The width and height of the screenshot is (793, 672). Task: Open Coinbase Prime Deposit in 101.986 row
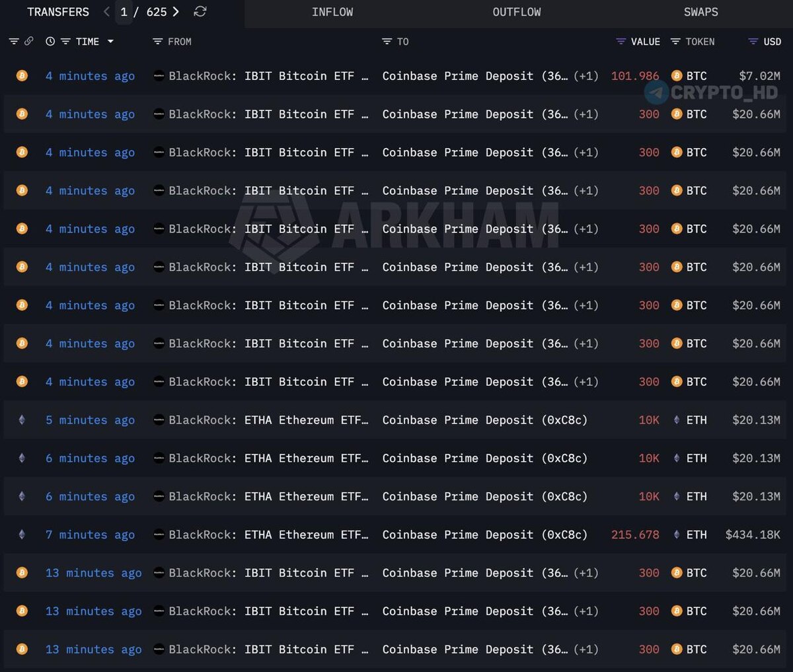[x=475, y=76]
